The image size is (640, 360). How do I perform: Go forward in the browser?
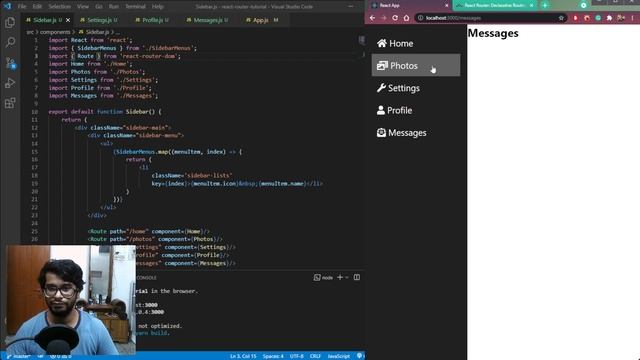[384, 18]
